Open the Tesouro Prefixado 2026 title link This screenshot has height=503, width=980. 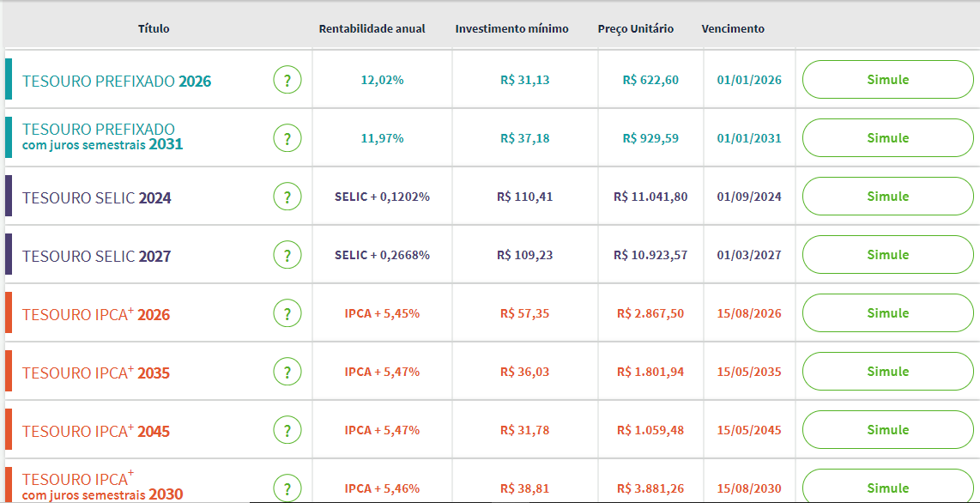117,82
